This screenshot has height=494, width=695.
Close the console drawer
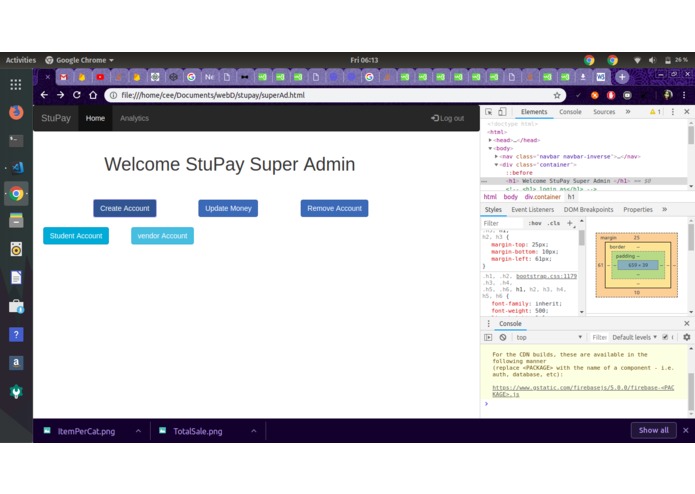click(687, 323)
